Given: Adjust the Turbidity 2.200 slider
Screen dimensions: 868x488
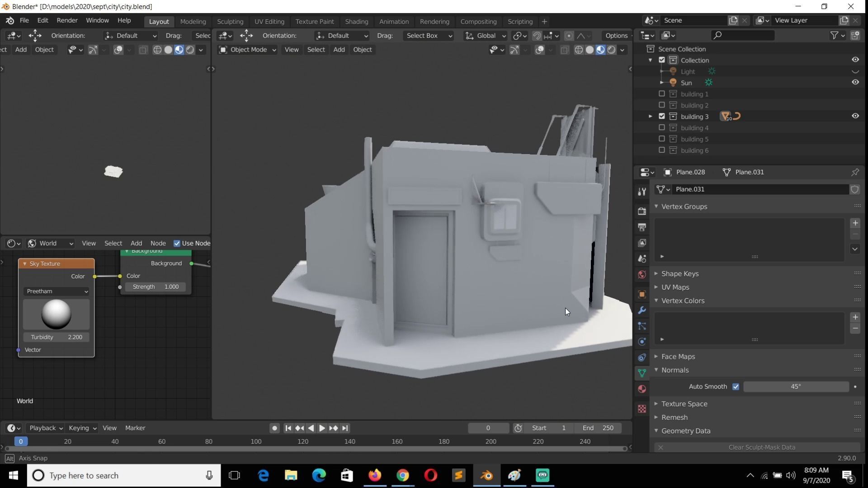Looking at the screenshot, I should (57, 338).
